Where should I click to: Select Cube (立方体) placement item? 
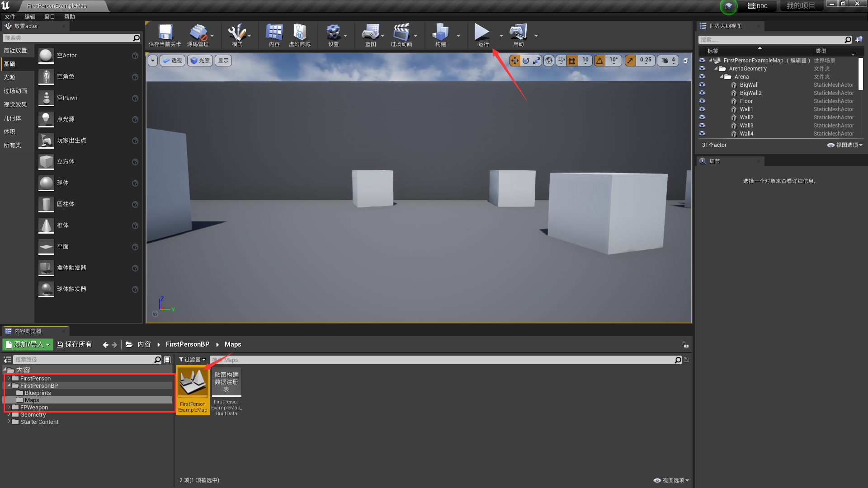click(89, 162)
